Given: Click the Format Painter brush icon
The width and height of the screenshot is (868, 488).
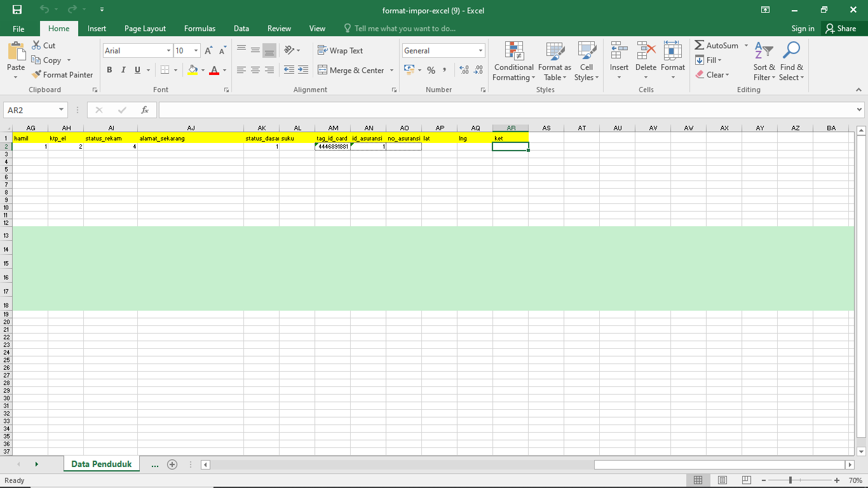Looking at the screenshot, I should 37,74.
